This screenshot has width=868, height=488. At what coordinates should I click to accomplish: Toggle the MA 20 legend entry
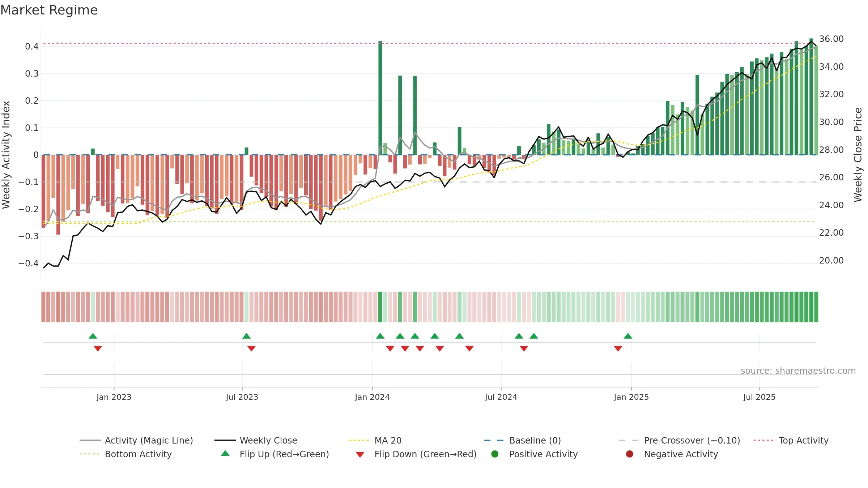pyautogui.click(x=375, y=440)
